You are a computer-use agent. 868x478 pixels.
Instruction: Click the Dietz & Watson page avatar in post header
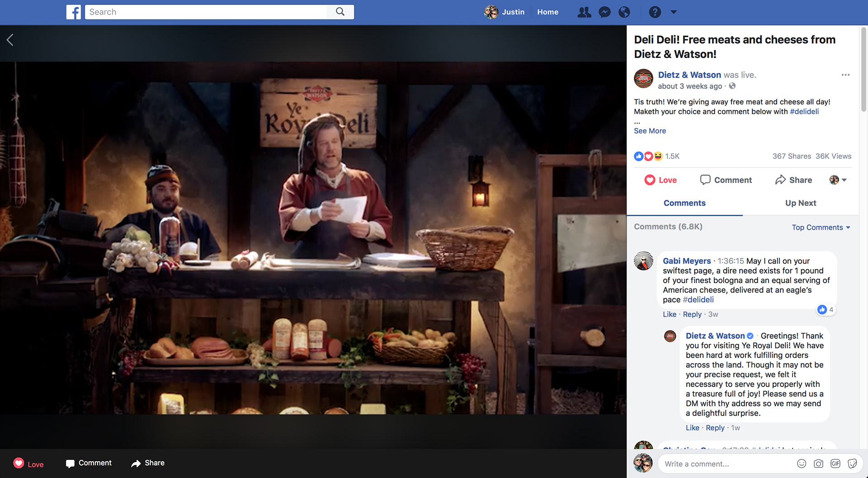(643, 79)
